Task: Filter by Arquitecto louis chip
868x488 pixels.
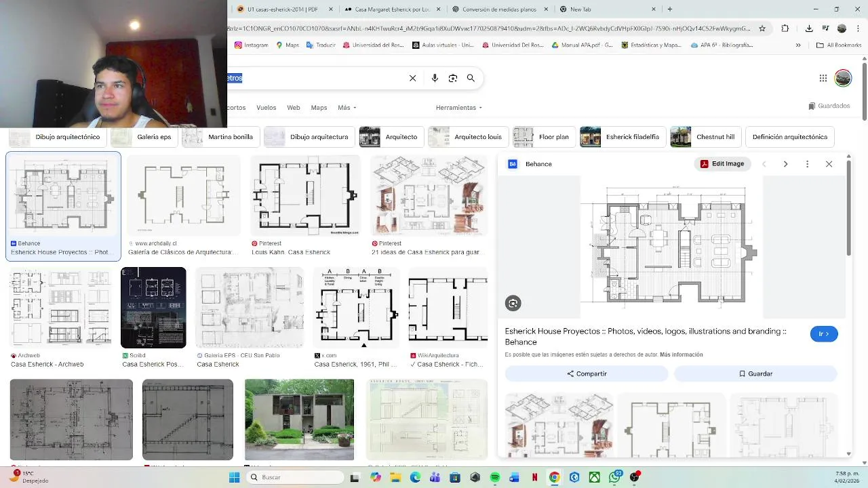Action: (467, 137)
